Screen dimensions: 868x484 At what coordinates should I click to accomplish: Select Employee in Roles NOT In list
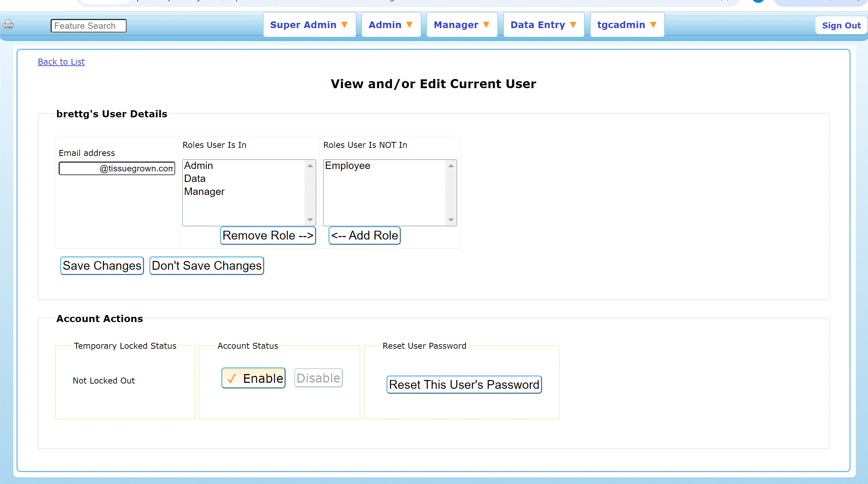[x=347, y=165]
